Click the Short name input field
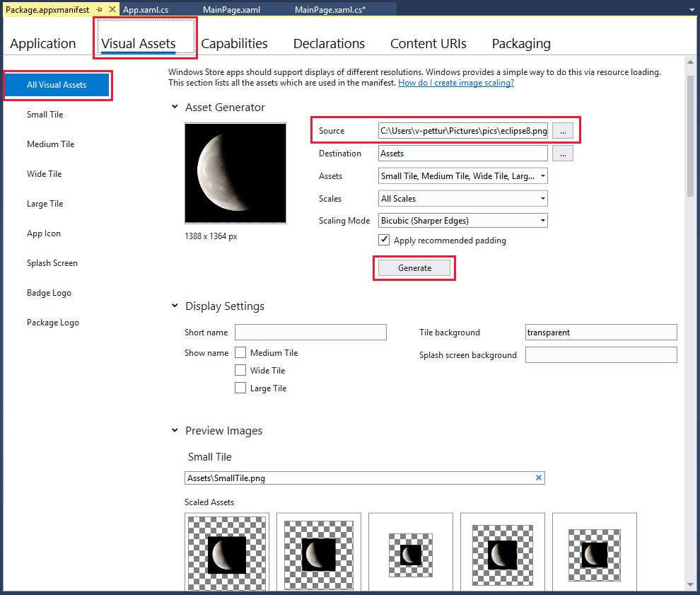This screenshot has height=595, width=700. click(x=310, y=333)
